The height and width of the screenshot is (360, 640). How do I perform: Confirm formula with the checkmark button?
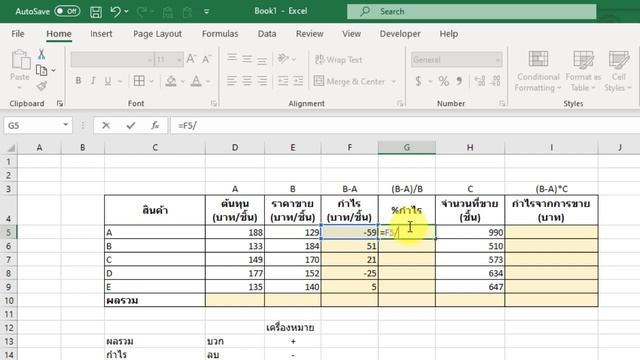(131, 125)
